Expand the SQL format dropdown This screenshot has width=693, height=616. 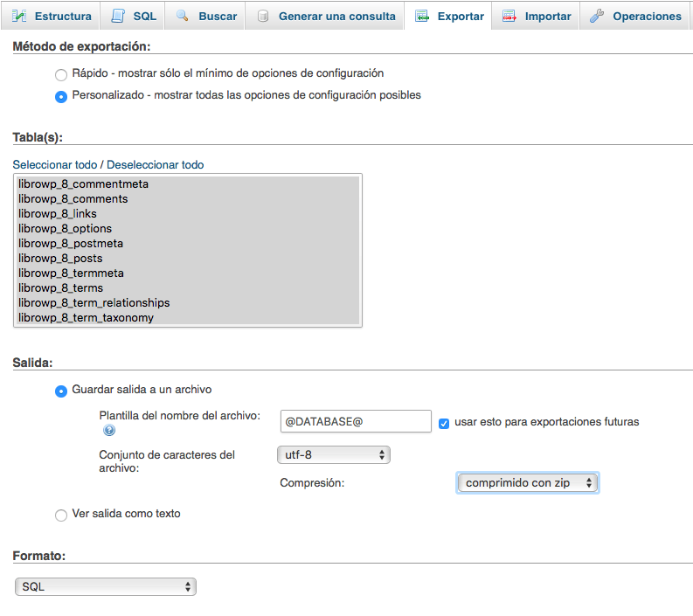(x=106, y=587)
